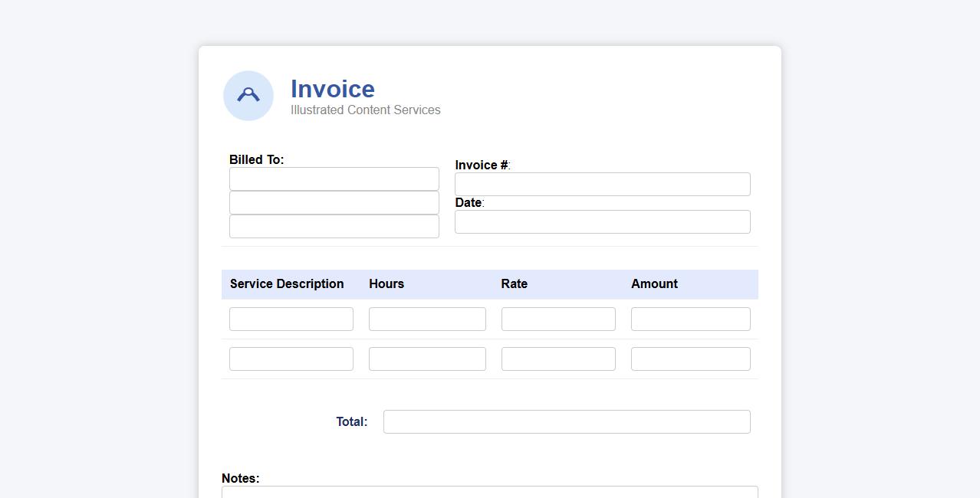Focus the first Billed To field
Screen dimensions: 980x498
[x=334, y=179]
